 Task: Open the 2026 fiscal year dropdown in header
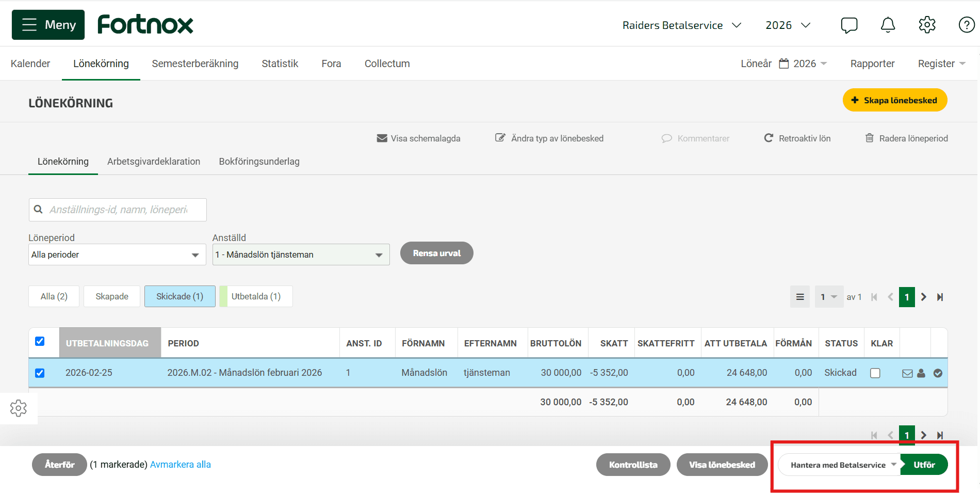(788, 25)
